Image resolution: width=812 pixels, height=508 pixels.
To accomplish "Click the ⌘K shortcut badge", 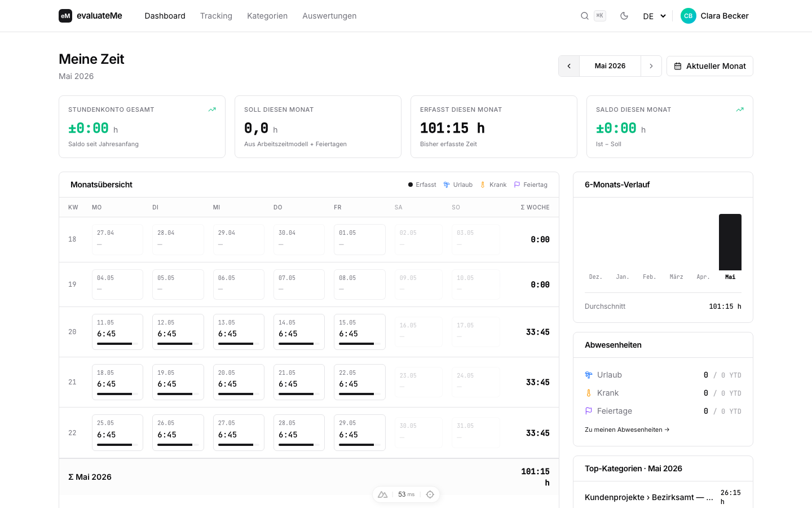I will click(600, 16).
